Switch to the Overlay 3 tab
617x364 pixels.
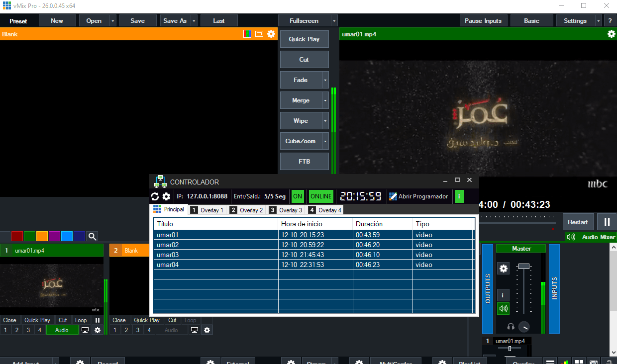click(286, 210)
